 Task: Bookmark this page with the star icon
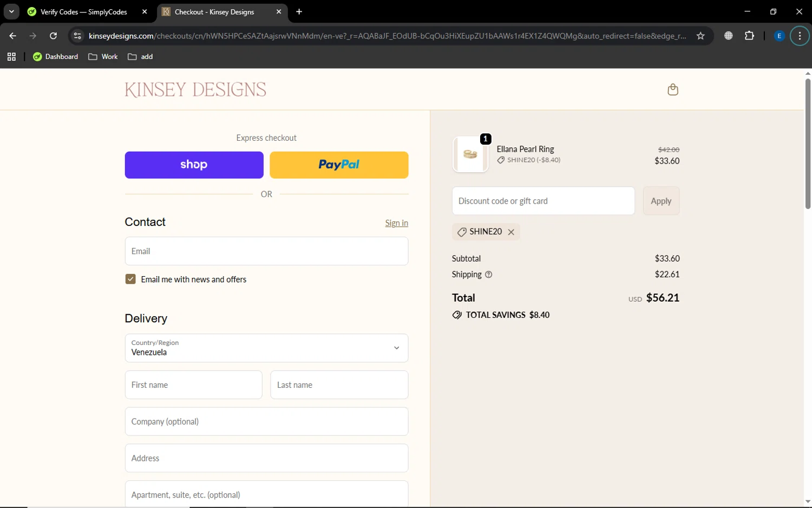[700, 36]
